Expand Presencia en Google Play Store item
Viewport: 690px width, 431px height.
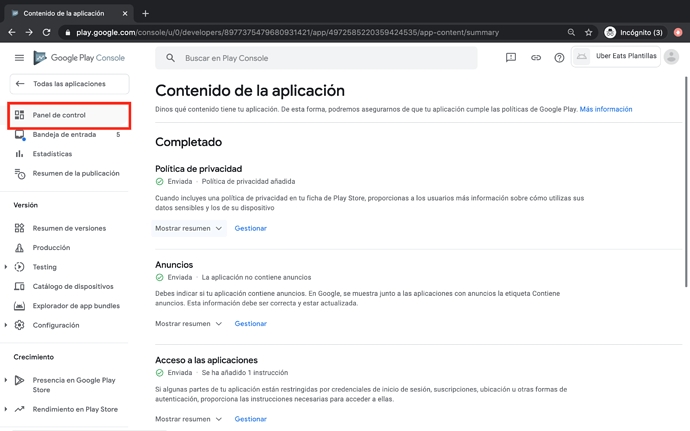(6, 380)
